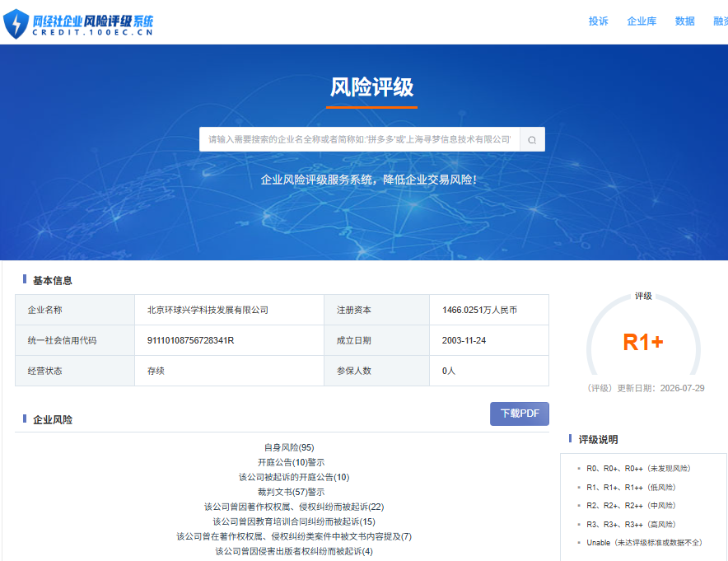Open the 教育培训合同纠纷 (15) entry

[x=294, y=521]
